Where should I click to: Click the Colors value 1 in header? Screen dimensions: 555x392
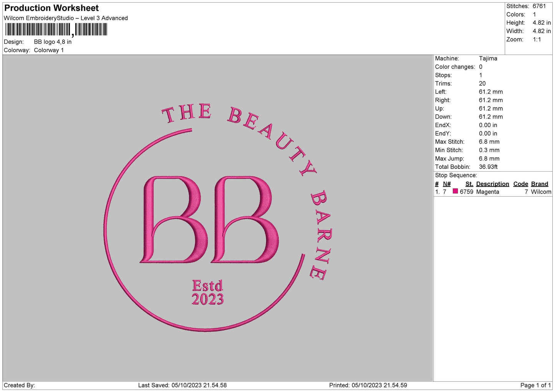point(534,15)
